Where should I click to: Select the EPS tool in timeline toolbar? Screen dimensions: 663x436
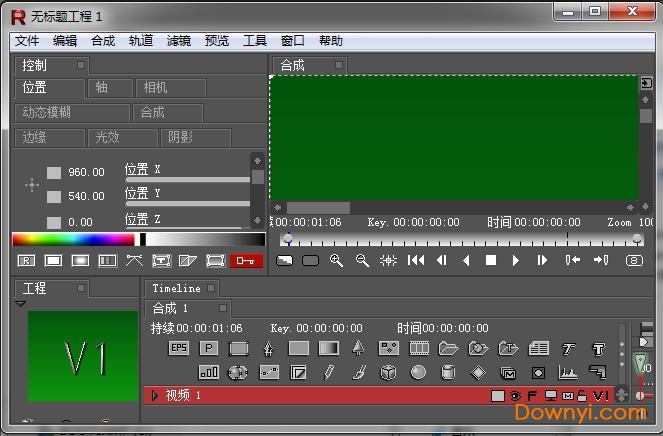[179, 348]
